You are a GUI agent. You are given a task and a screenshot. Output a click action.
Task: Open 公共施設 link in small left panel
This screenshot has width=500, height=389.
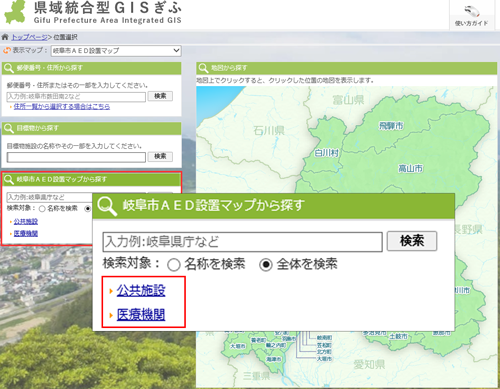[x=26, y=222]
